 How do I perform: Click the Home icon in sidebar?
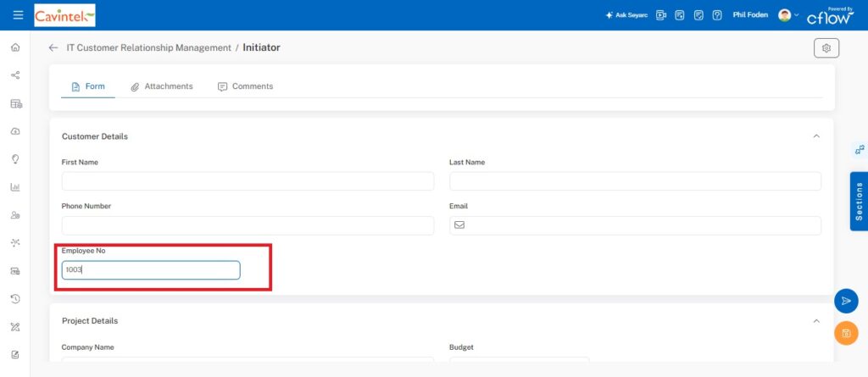15,47
